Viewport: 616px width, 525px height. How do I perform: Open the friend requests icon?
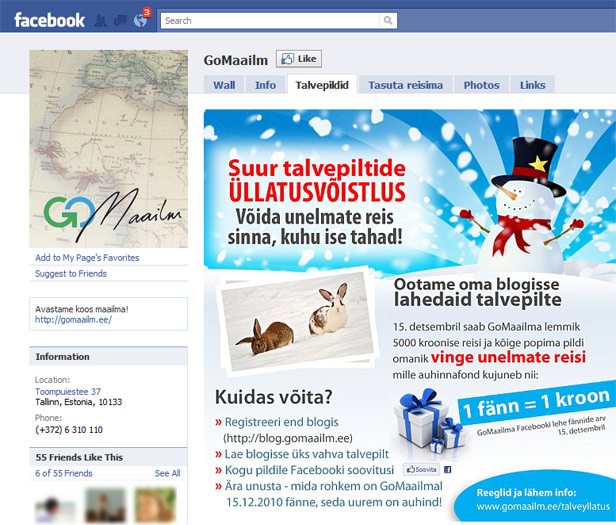tap(101, 20)
